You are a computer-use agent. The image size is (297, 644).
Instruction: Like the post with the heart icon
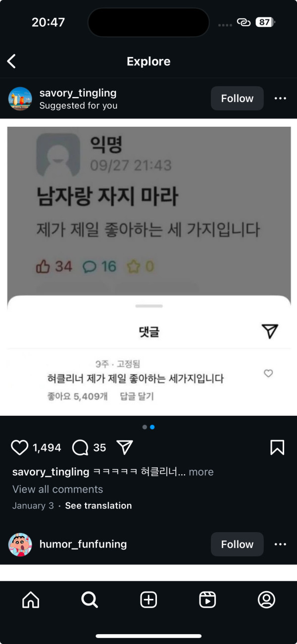20,447
